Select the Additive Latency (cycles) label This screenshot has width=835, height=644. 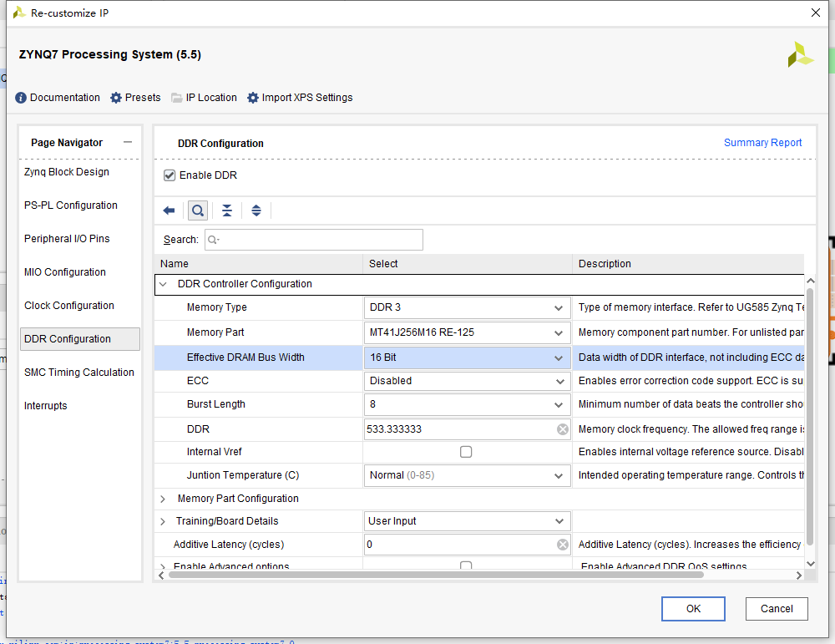pos(229,545)
